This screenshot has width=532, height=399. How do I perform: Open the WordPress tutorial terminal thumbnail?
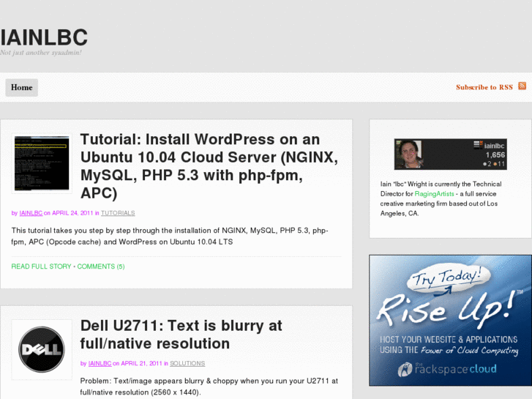click(x=42, y=163)
